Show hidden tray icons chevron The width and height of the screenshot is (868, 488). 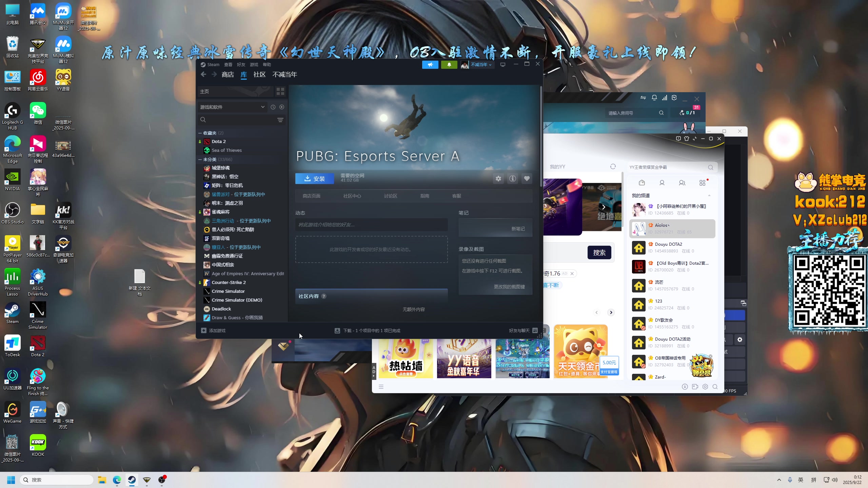coord(779,480)
